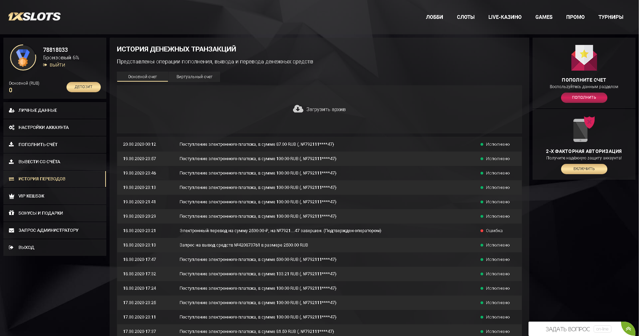The height and width of the screenshot is (336, 644).
Task: Click the Основной (RUB) balance label
Action: 24,83
